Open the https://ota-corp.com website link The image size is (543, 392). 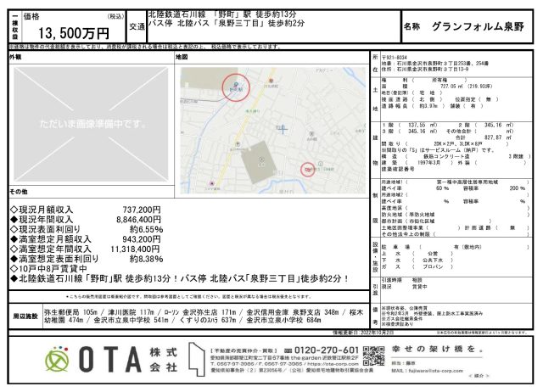[333, 364]
